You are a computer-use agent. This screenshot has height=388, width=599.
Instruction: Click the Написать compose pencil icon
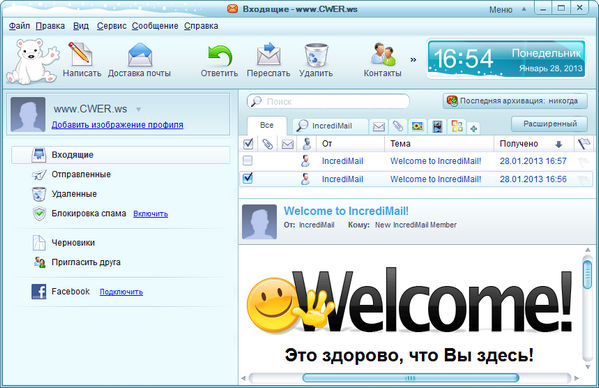pyautogui.click(x=81, y=54)
